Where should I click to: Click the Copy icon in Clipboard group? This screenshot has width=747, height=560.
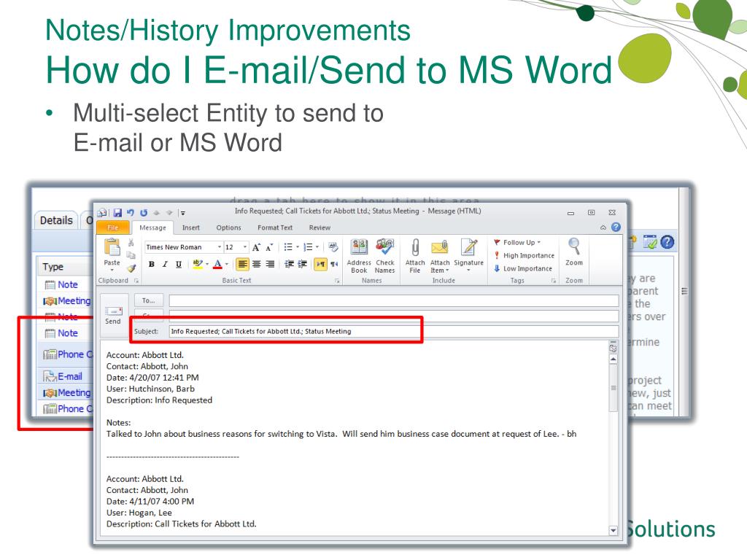tap(131, 255)
